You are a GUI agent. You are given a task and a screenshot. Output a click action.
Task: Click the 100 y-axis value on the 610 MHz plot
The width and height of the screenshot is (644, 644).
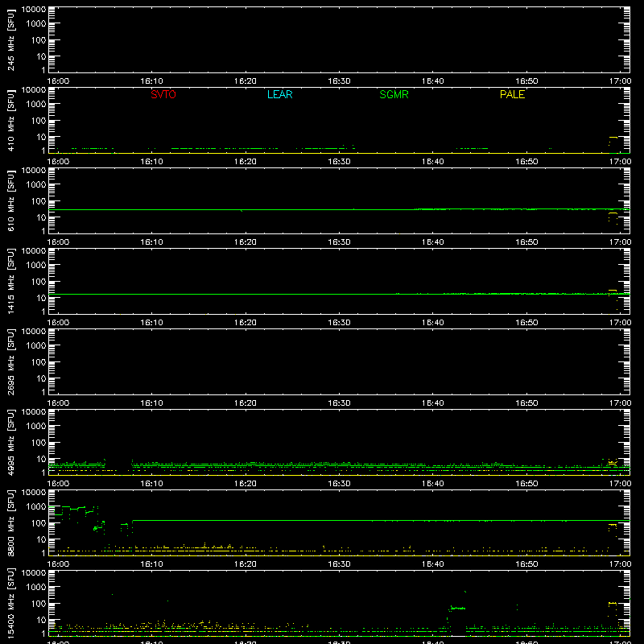point(39,201)
